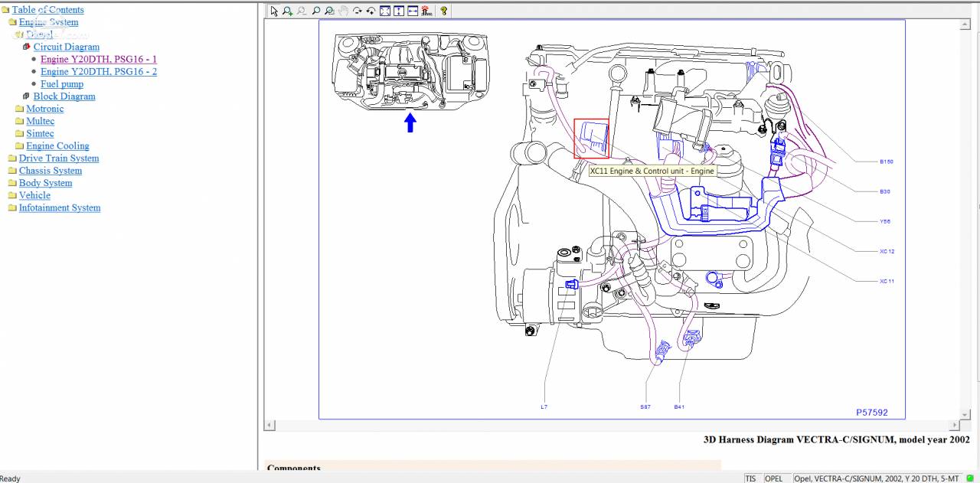The height and width of the screenshot is (483, 980).
Task: Open Engine System link
Action: tap(48, 22)
